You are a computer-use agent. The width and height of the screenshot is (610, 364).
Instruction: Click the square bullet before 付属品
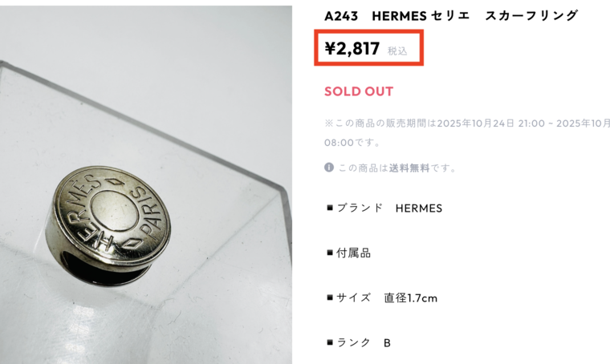click(x=330, y=253)
